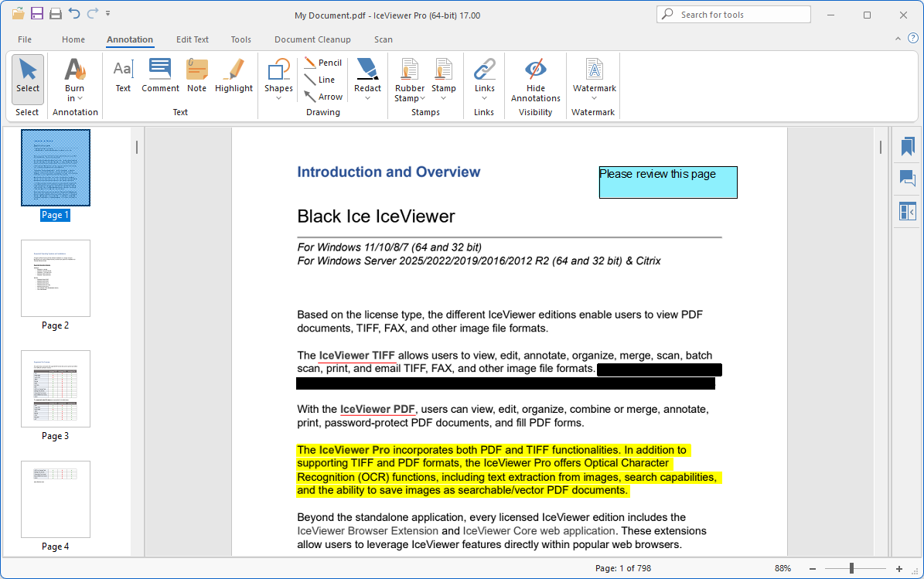
Task: Click the zoom-in plus button
Action: 898,568
